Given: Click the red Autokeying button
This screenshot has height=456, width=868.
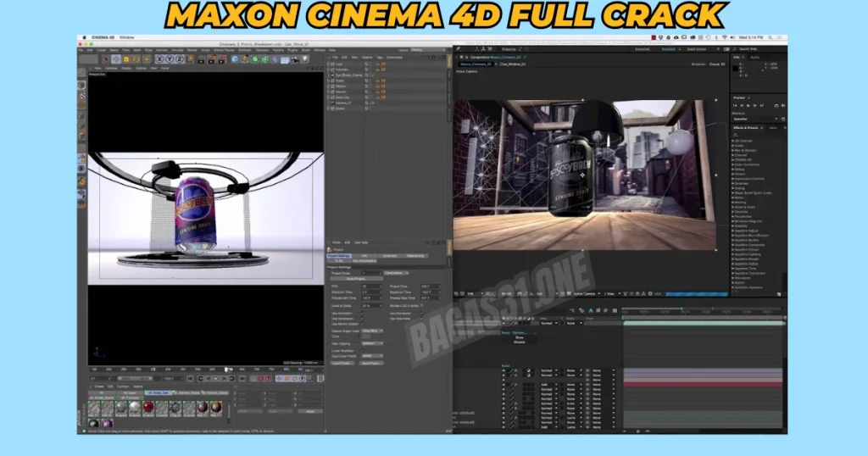Looking at the screenshot, I should pyautogui.click(x=269, y=379).
